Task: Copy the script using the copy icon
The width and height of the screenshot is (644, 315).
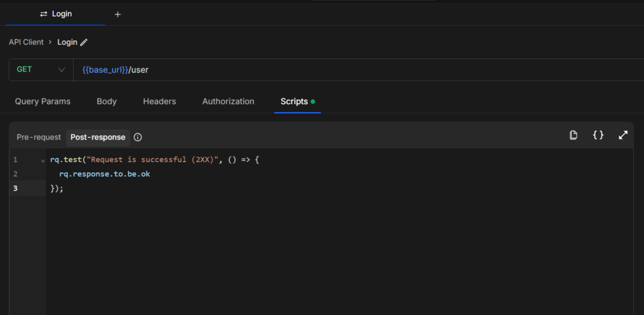Action: pos(573,135)
